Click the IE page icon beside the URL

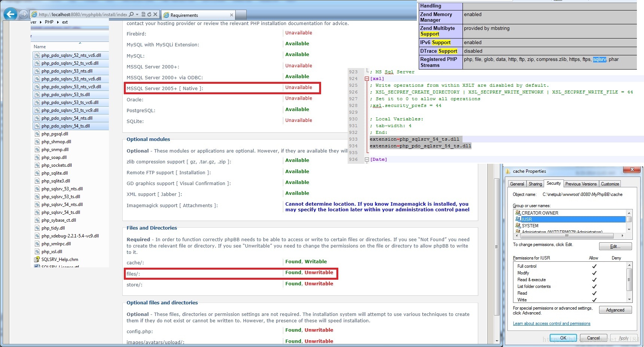point(34,15)
